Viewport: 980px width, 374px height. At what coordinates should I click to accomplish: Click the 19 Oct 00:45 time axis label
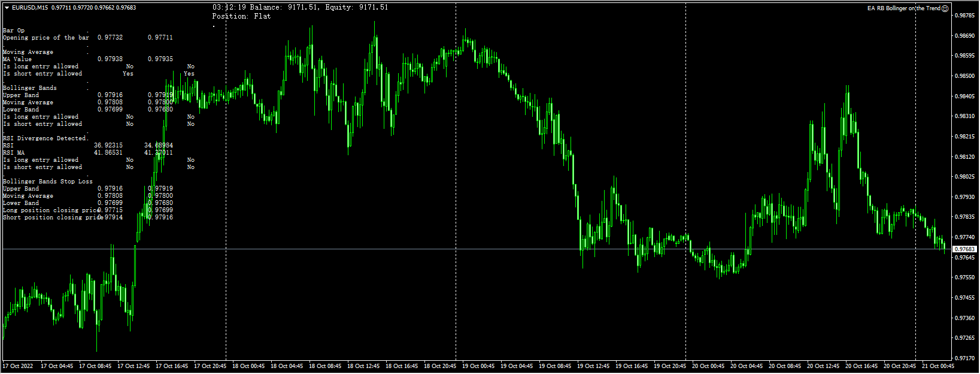478,366
